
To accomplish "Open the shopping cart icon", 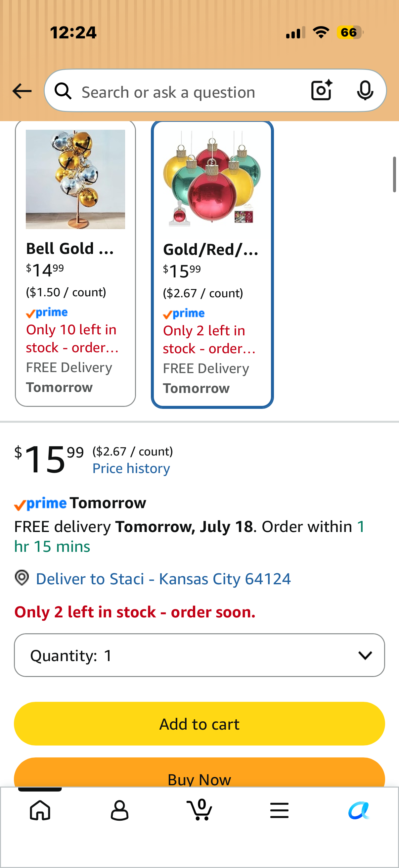I will [x=199, y=809].
